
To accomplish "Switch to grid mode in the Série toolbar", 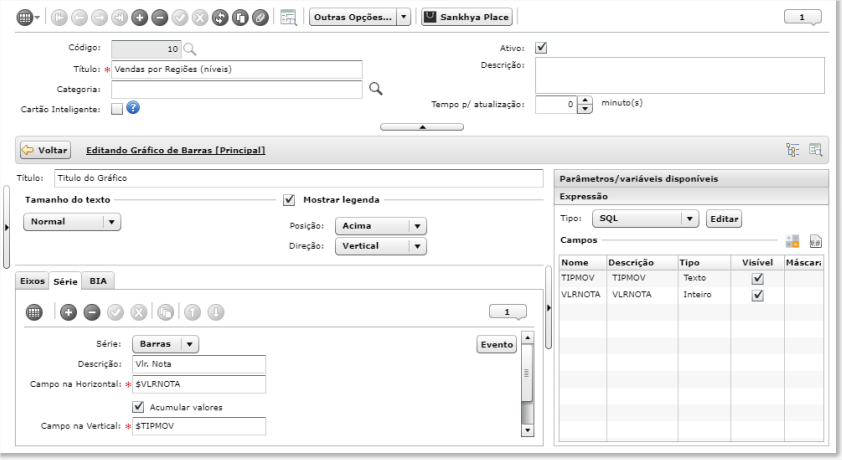I will 34,312.
